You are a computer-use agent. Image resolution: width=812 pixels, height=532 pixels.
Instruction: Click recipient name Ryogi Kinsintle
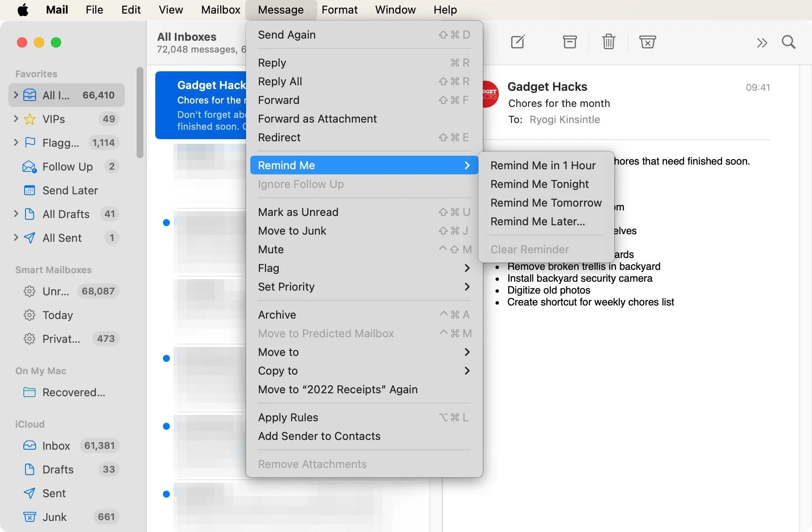[x=565, y=120]
